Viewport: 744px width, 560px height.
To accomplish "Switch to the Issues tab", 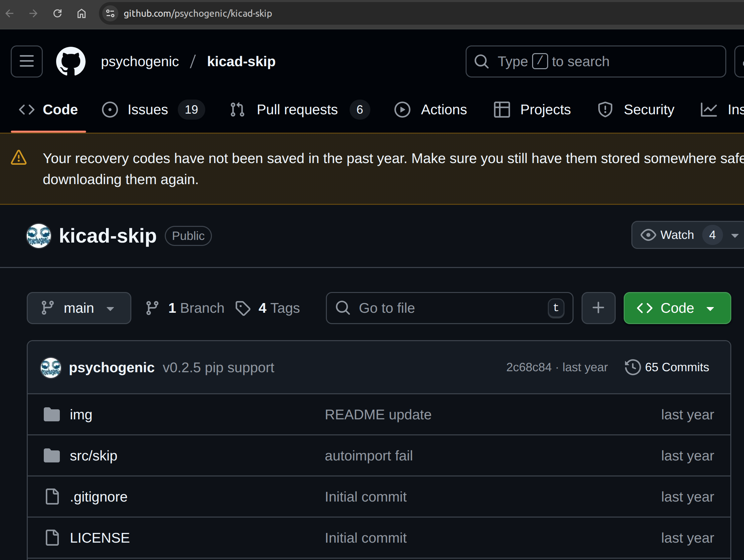I will click(x=148, y=110).
